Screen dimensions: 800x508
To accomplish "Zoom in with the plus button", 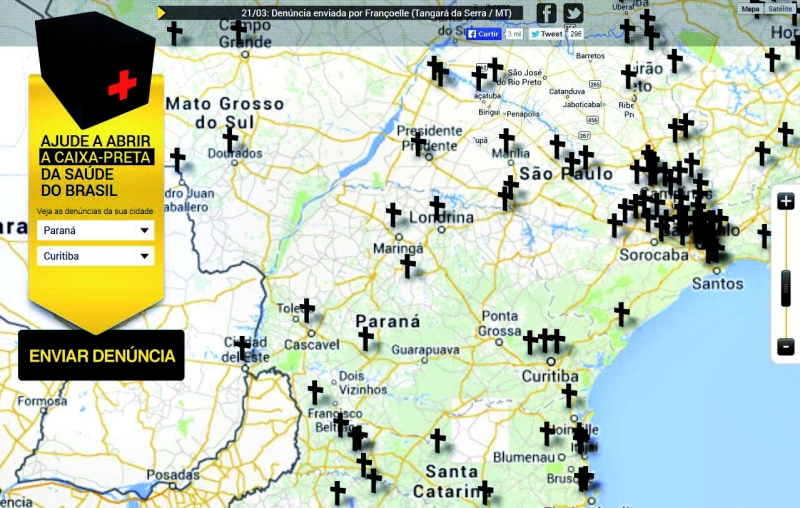I will pos(786,201).
